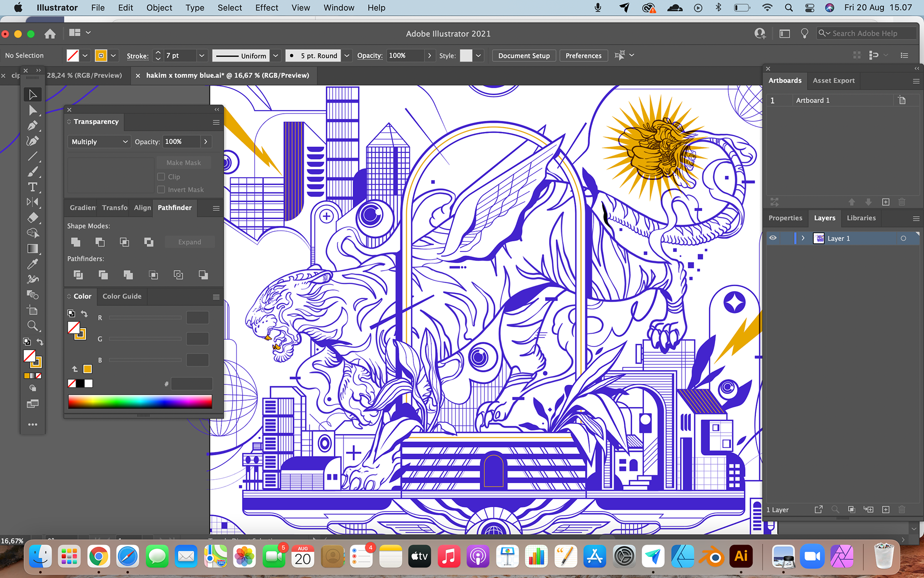
Task: Activate the Zoom tool
Action: pos(33,326)
